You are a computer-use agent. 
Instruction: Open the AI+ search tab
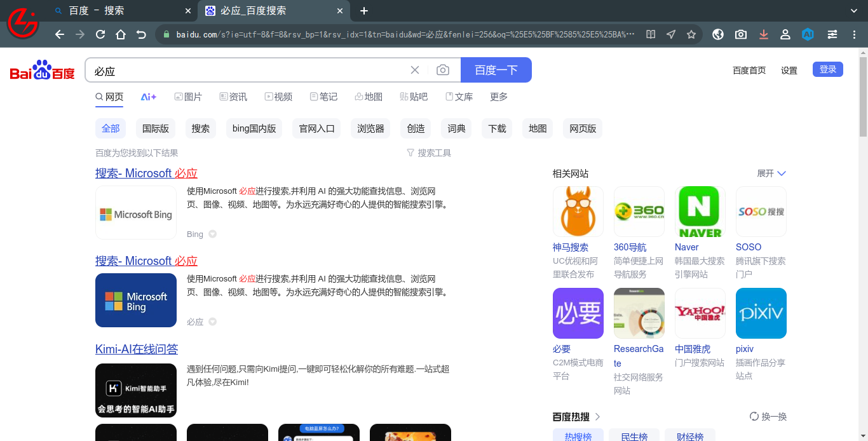pos(149,97)
